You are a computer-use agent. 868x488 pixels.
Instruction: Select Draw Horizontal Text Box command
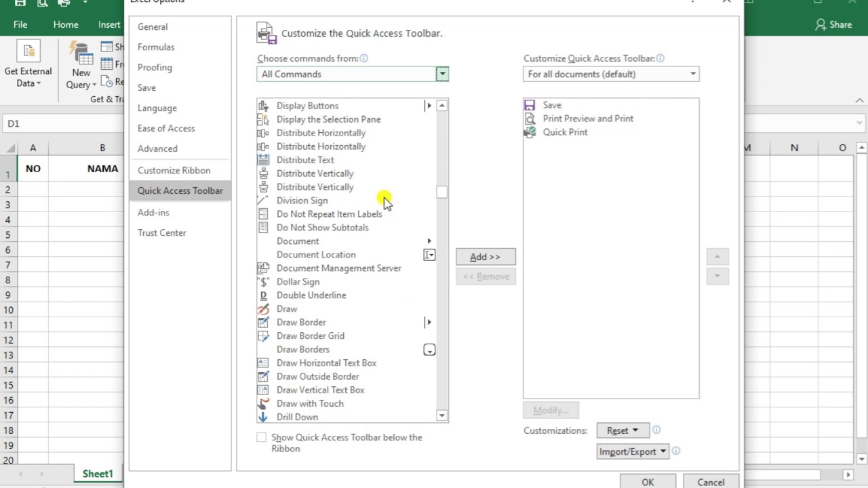(346, 363)
